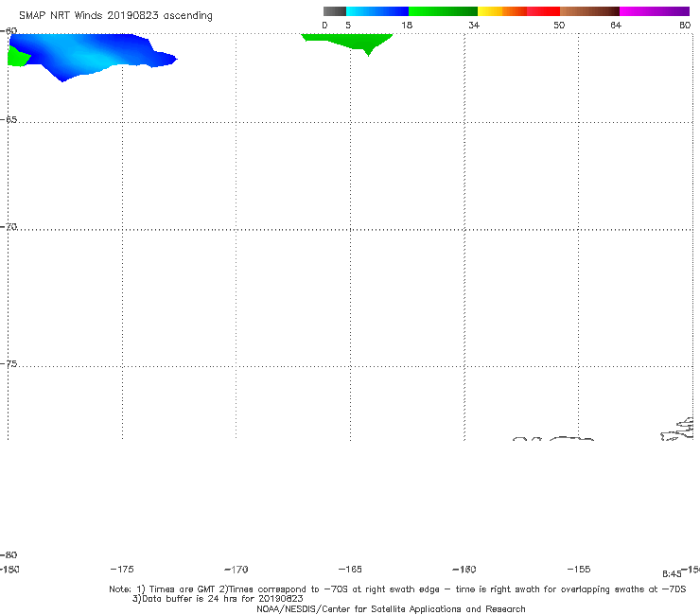Click the longitude label -155
Screen dimensions: 700x615
click(579, 569)
